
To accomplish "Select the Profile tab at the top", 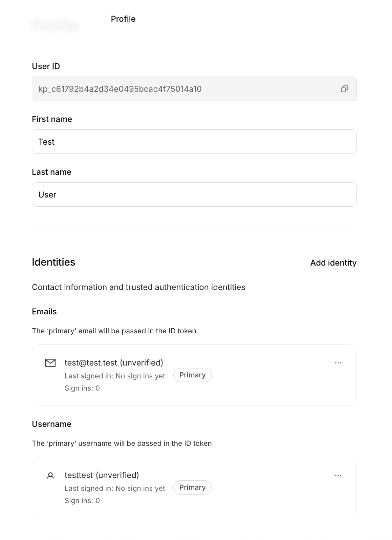I will coord(123,19).
